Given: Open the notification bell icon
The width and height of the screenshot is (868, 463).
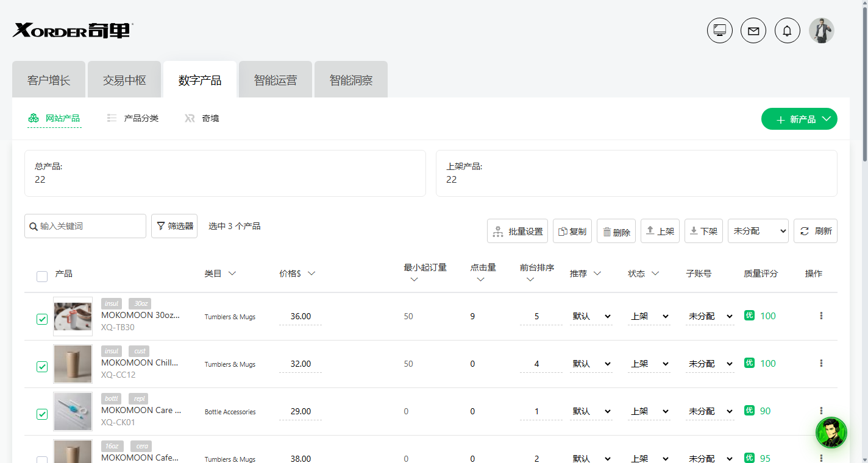Looking at the screenshot, I should (x=788, y=30).
